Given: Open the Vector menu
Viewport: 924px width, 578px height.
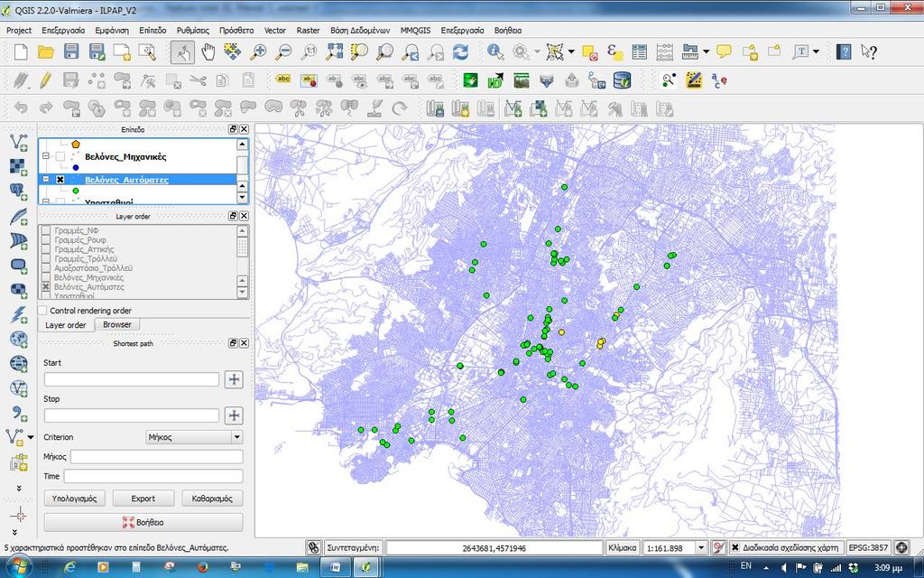Looking at the screenshot, I should 274,30.
